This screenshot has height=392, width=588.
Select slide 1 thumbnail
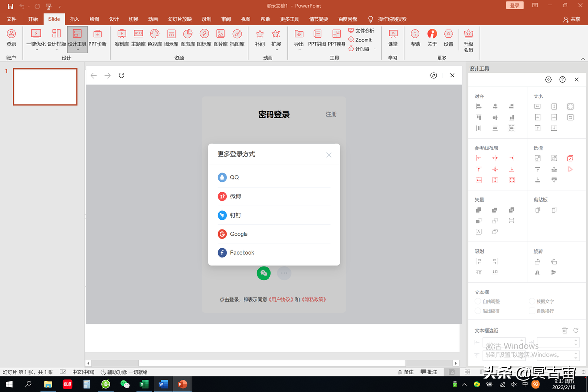click(x=45, y=87)
